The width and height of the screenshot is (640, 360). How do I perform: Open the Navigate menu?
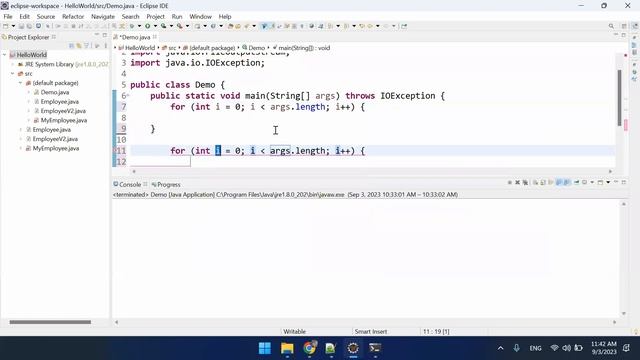click(103, 16)
